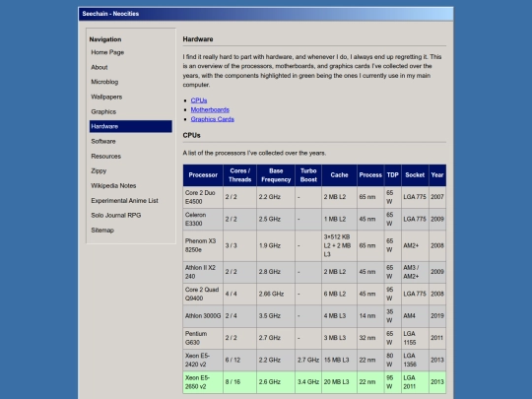Click the Year column header
Image resolution: width=532 pixels, height=399 pixels.
tap(437, 175)
